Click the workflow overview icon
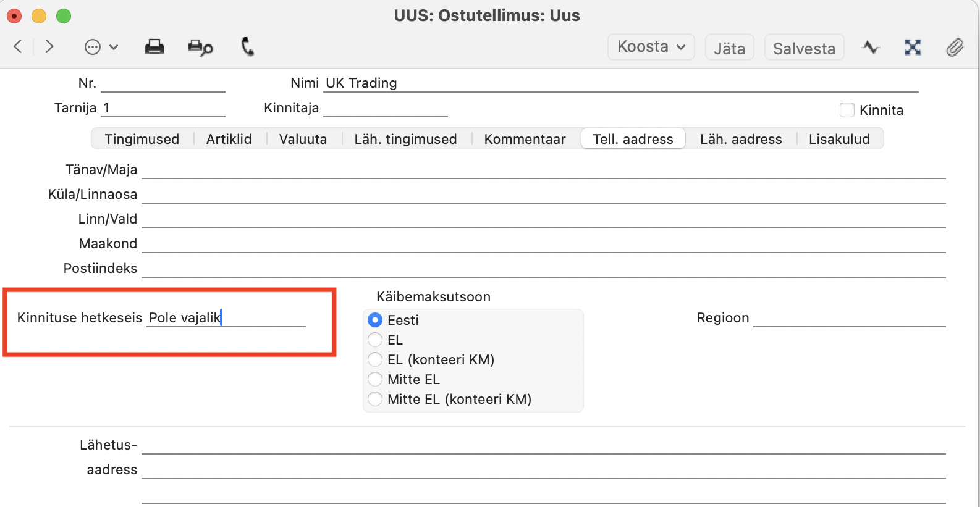Viewport: 980px width, 507px height. (913, 47)
